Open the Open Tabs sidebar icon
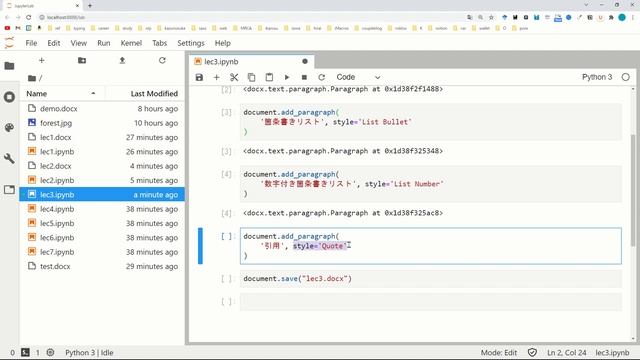 [x=9, y=189]
